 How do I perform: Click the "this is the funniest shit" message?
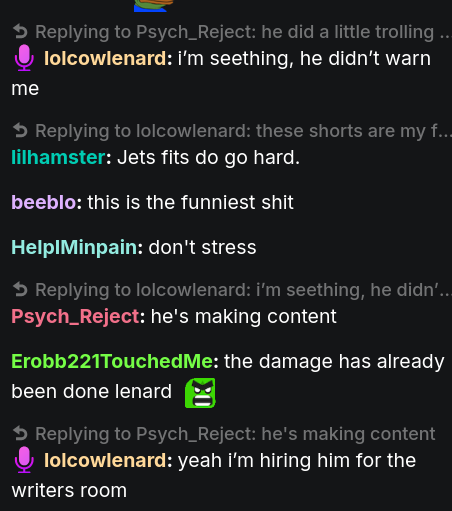pyautogui.click(x=190, y=202)
